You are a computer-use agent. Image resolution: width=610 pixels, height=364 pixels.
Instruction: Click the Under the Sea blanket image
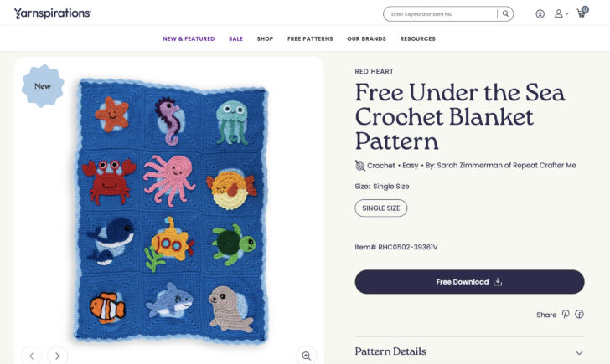click(x=171, y=209)
